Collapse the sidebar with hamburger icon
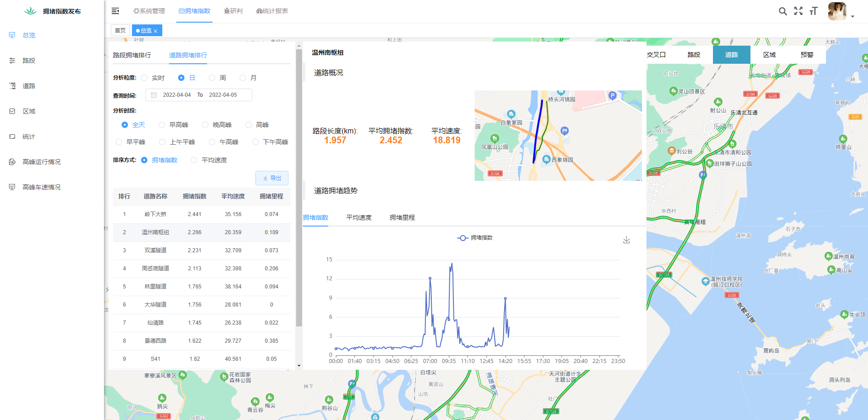Viewport: 868px width, 420px height. 115,11
